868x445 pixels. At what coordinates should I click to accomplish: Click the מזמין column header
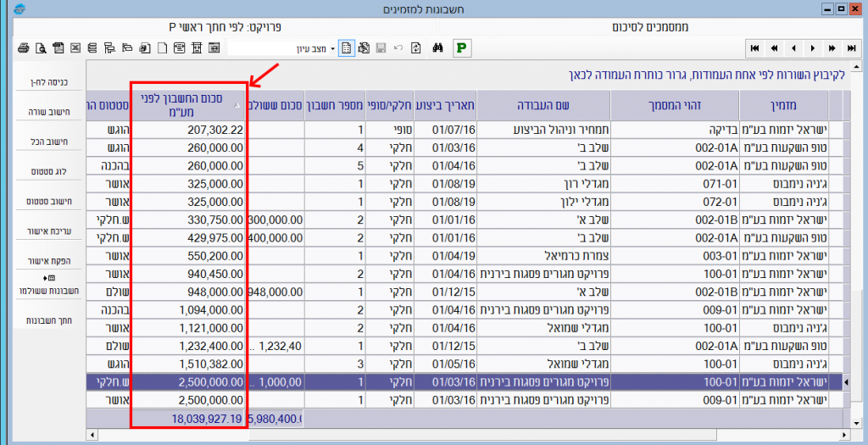(x=783, y=105)
